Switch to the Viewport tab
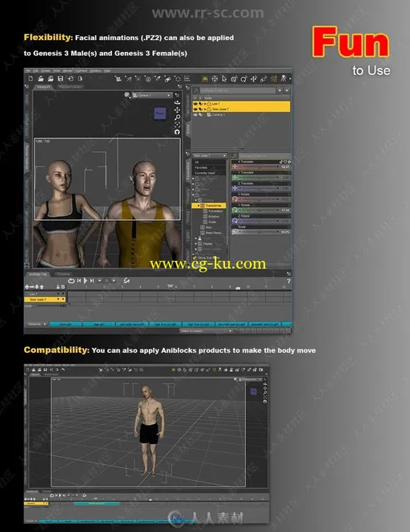This screenshot has width=410, height=532. pos(43,87)
